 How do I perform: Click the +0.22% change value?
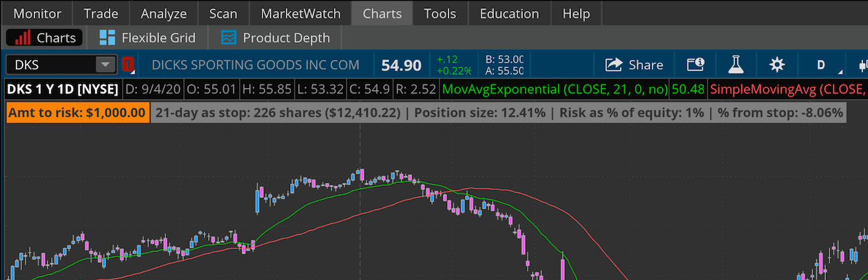pos(454,71)
